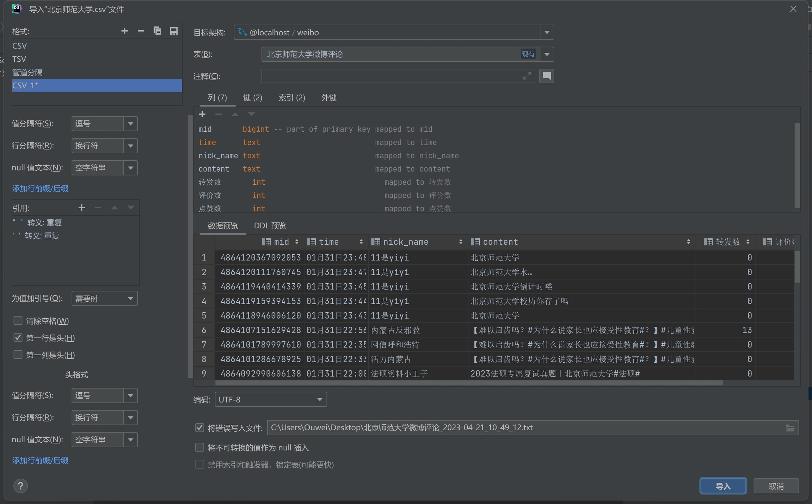Open the 索引 (2) tab
This screenshot has width=812, height=504.
point(291,98)
